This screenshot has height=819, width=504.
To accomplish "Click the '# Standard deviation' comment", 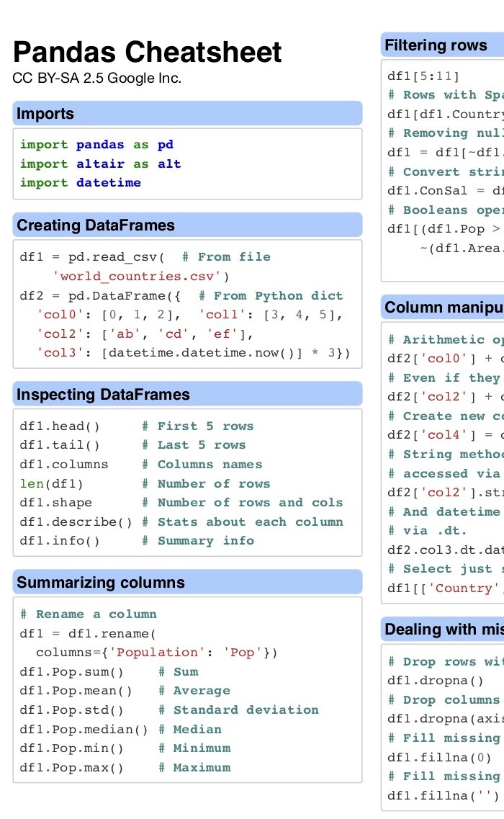I will pyautogui.click(x=239, y=710).
